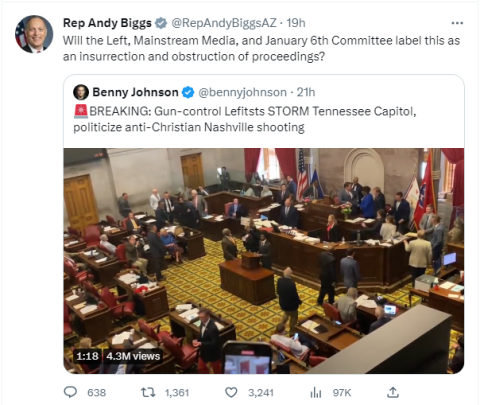Click Rep Andy Biggs verified badge

point(161,23)
